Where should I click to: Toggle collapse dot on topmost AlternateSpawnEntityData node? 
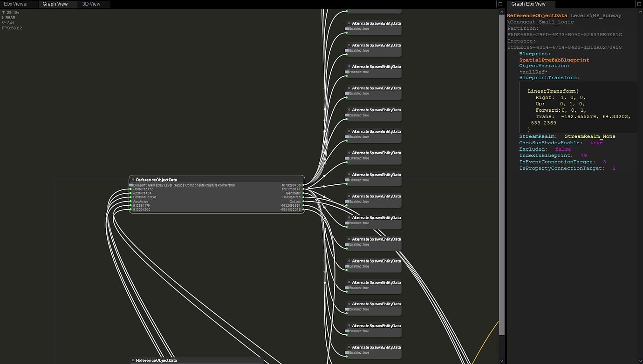[349, 23]
